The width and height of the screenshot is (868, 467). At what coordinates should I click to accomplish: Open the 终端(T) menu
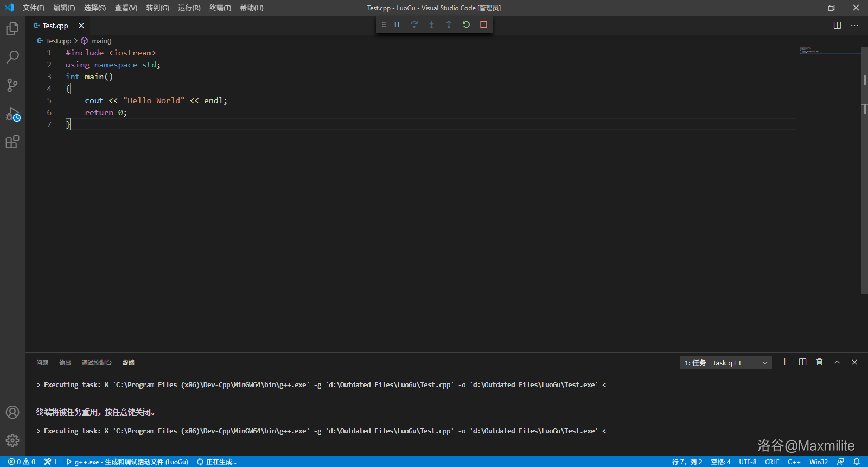pyautogui.click(x=220, y=8)
